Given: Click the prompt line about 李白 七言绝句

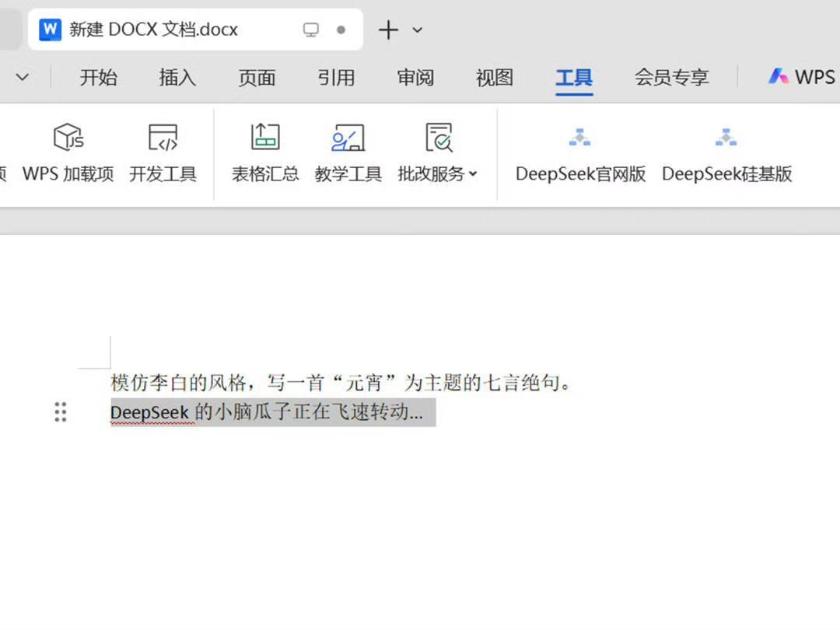Looking at the screenshot, I should [341, 383].
